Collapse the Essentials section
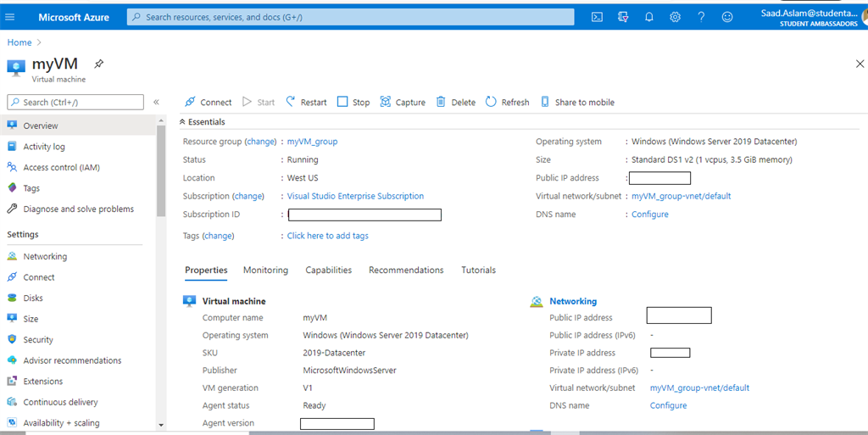The image size is (868, 435). point(202,122)
